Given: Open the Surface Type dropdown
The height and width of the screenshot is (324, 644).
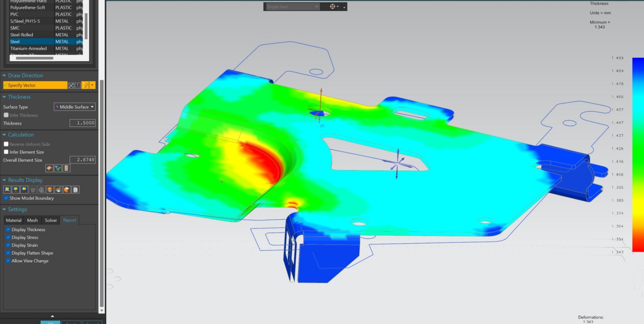Looking at the screenshot, I should [x=74, y=107].
